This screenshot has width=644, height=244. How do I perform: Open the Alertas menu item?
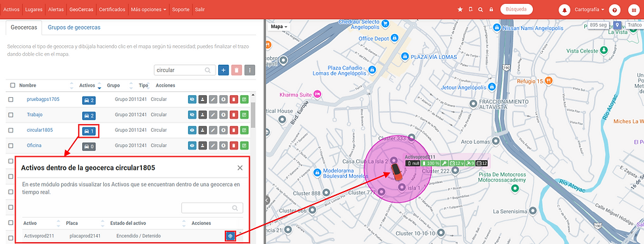(x=56, y=9)
